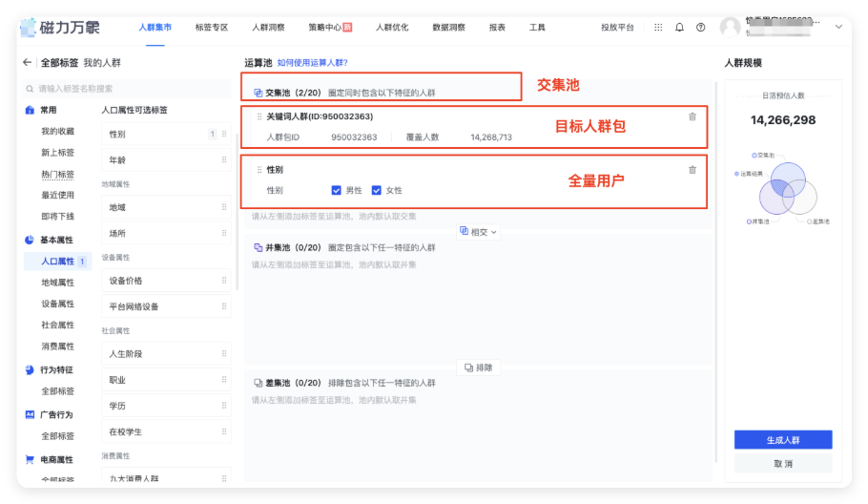Click 取消 button

pyautogui.click(x=783, y=464)
